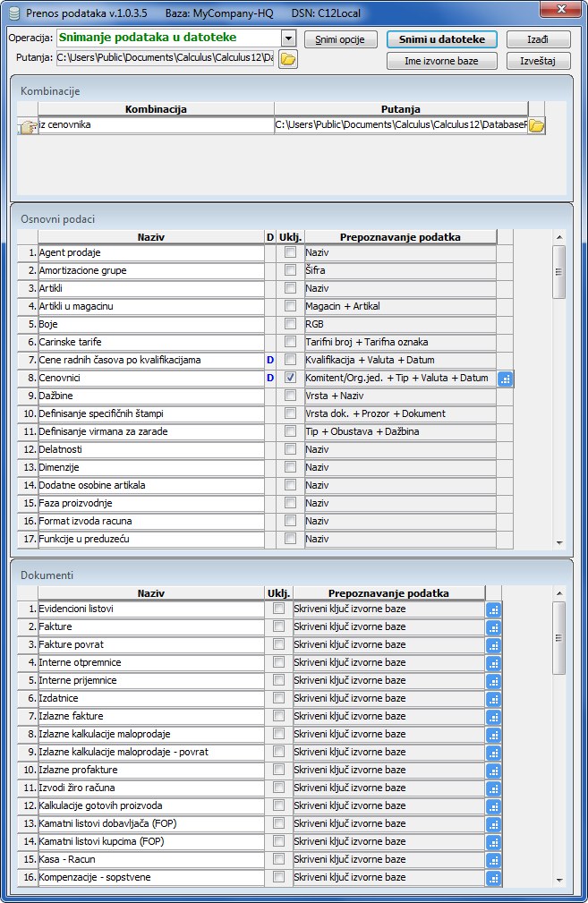The height and width of the screenshot is (903, 588).
Task: Open the blue details icon for Cenovnici row
Action: pos(506,379)
